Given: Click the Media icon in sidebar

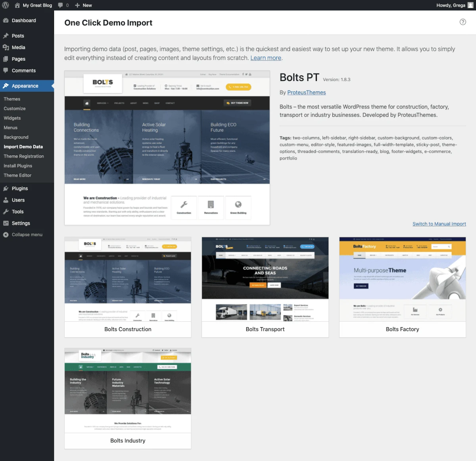Looking at the screenshot, I should coord(6,47).
